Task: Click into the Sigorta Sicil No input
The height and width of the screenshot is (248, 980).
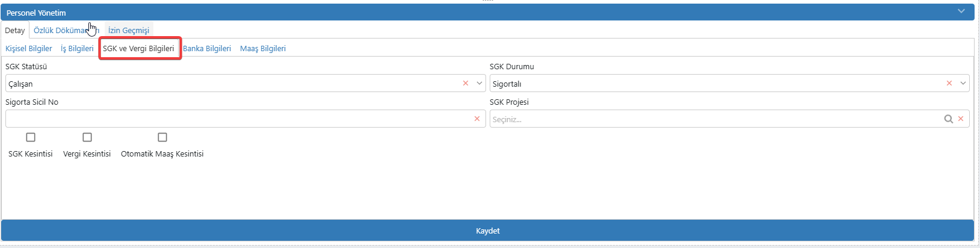Action: (238, 119)
